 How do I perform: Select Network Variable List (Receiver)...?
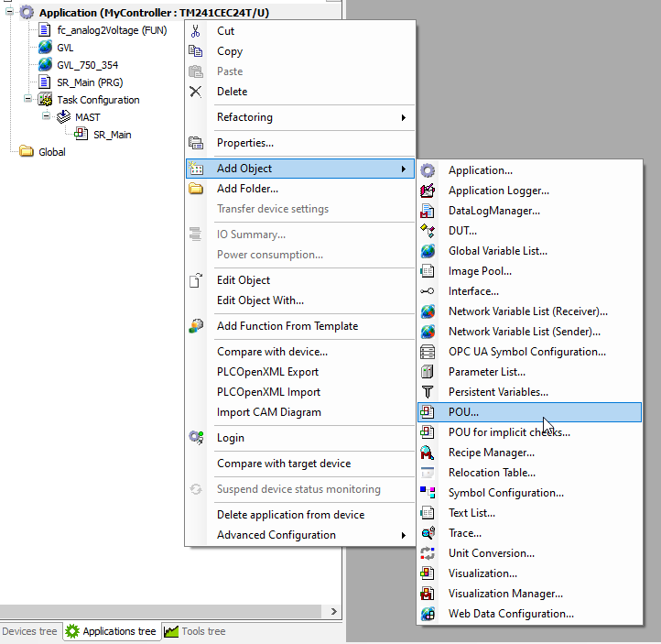click(x=529, y=311)
